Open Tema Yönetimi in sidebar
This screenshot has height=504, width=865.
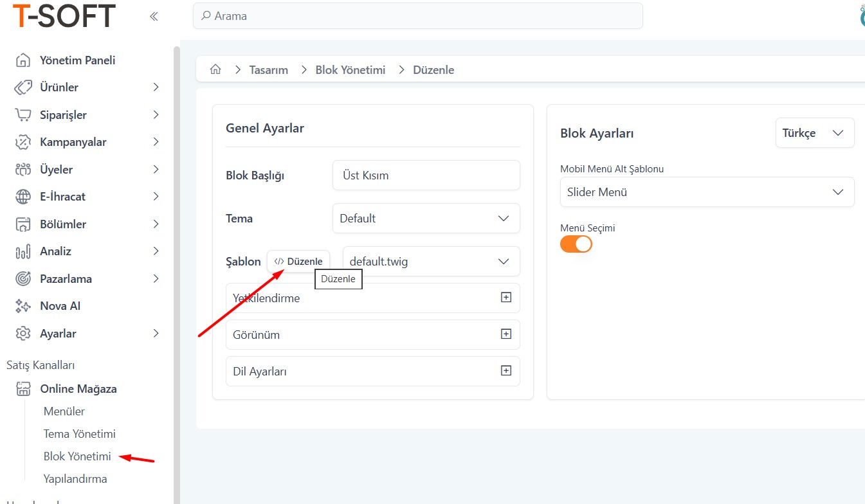click(x=79, y=434)
